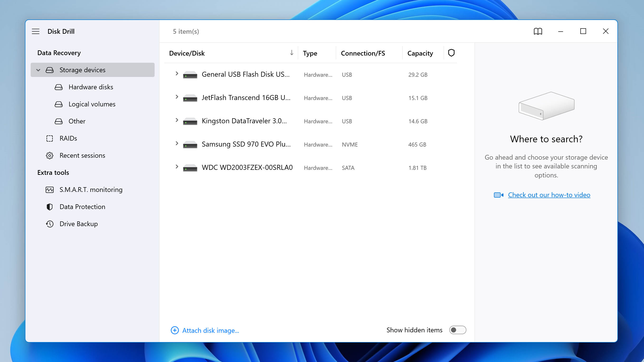Sort by Type column header

[310, 53]
